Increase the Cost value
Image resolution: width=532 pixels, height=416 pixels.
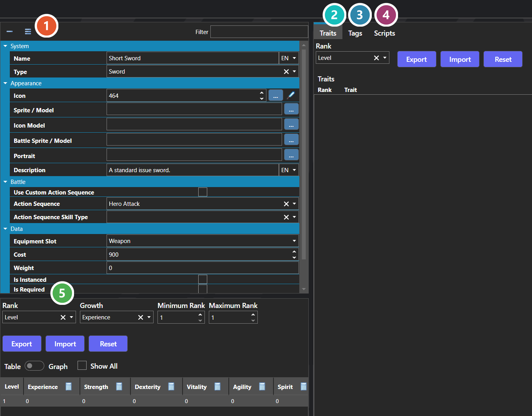tap(294, 252)
